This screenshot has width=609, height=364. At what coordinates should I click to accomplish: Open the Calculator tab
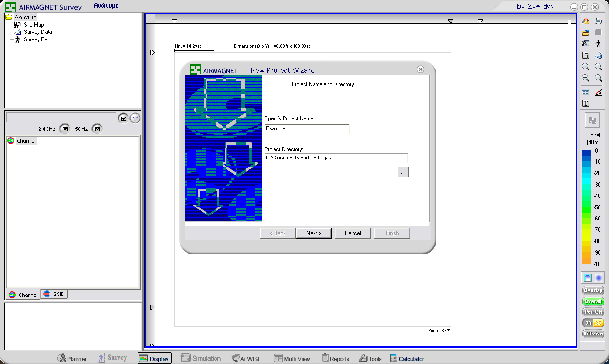(x=407, y=359)
